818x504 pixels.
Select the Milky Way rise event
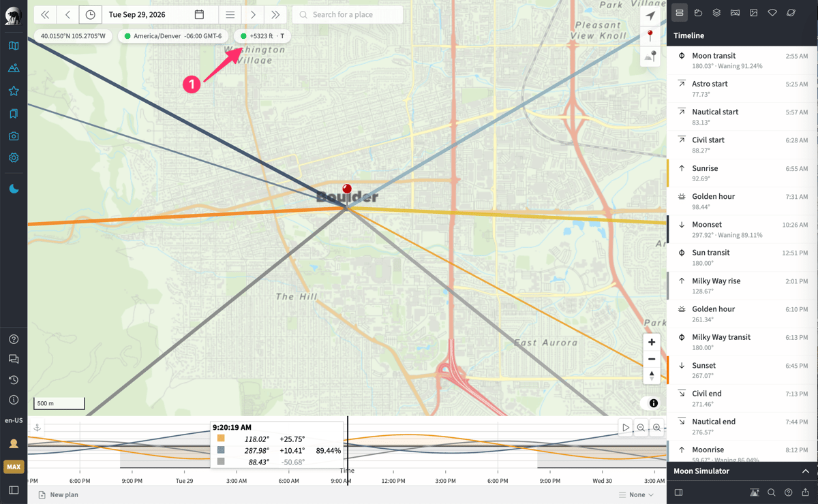[742, 285]
